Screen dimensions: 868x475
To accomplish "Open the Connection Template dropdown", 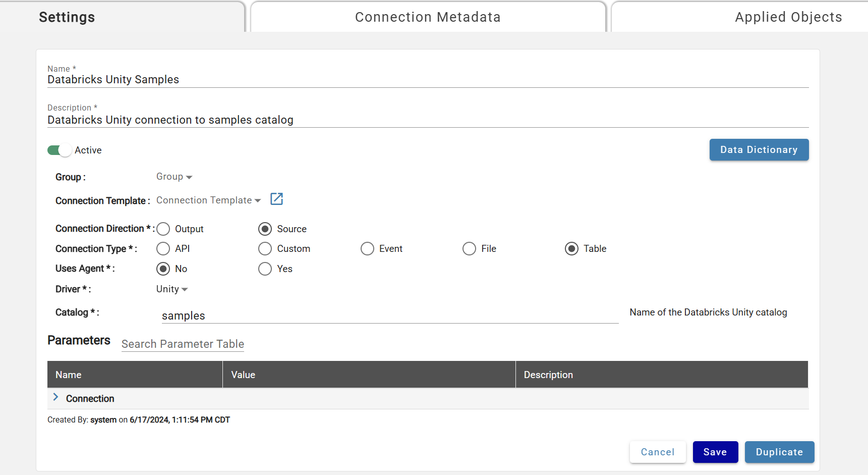I will pos(208,200).
